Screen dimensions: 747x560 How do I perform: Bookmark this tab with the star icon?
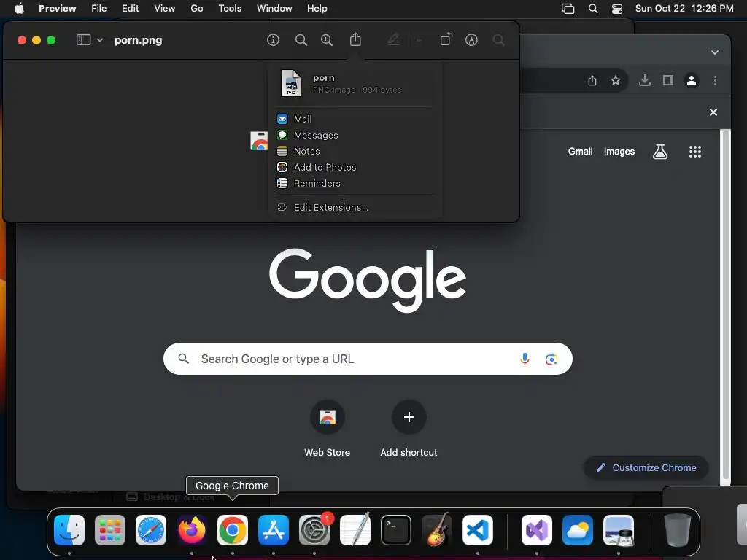616,80
